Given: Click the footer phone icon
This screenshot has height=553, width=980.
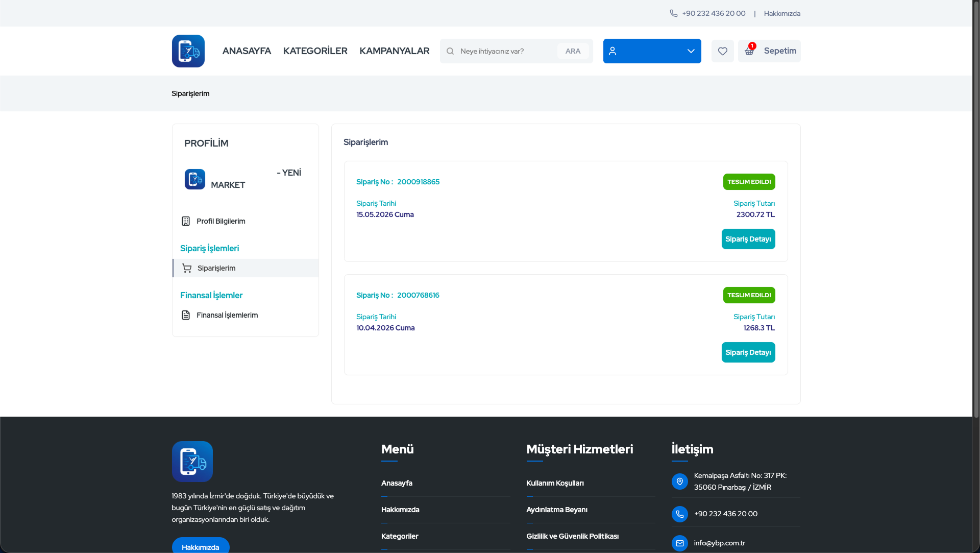Looking at the screenshot, I should pos(680,514).
